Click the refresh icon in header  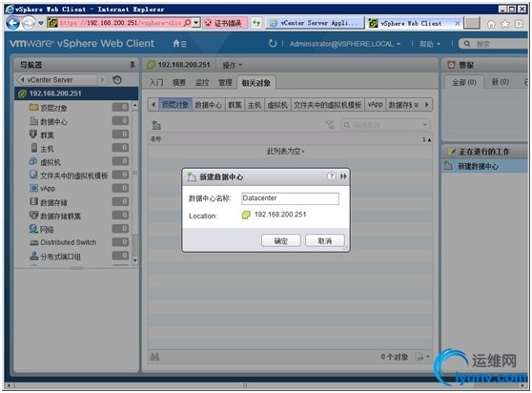pos(272,44)
